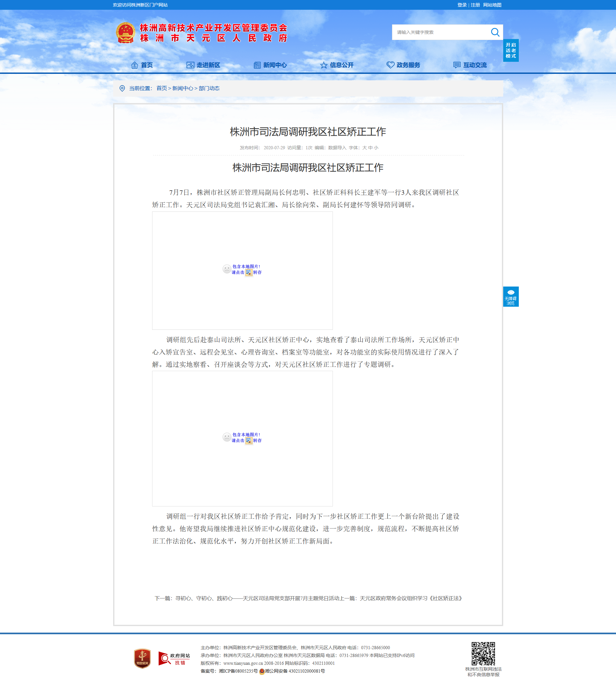616x684 pixels.
Task: Toggle 无障碍浏览 accessibility browsing
Action: pos(511,297)
